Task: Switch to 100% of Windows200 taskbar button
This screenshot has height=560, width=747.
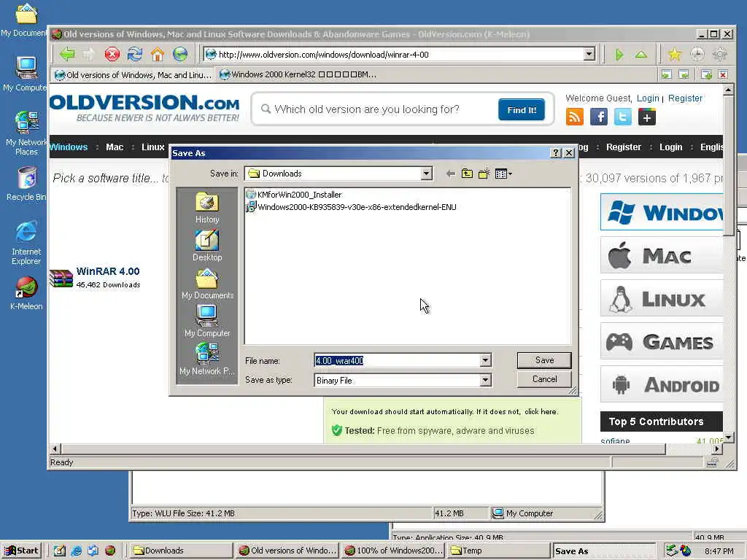Action: pos(393,551)
